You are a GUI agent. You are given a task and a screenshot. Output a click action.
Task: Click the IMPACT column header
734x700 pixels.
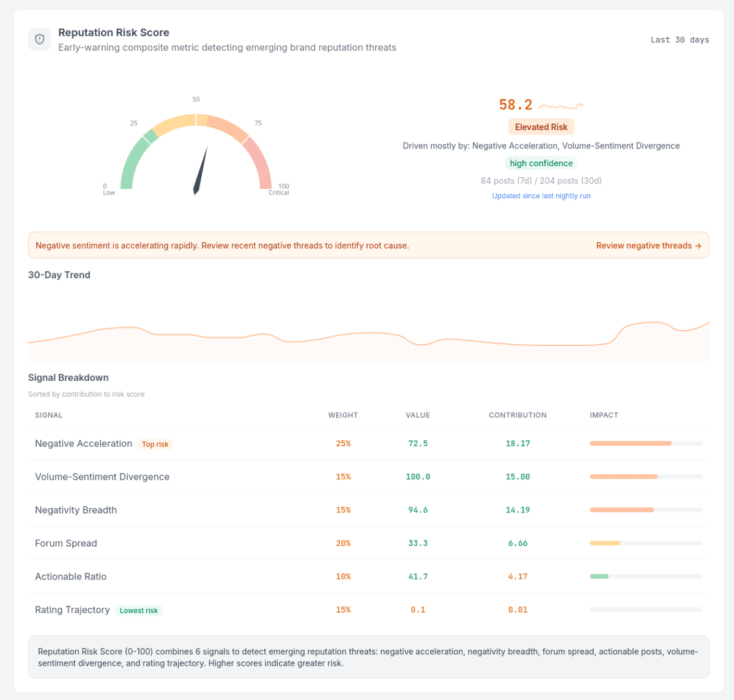(604, 415)
